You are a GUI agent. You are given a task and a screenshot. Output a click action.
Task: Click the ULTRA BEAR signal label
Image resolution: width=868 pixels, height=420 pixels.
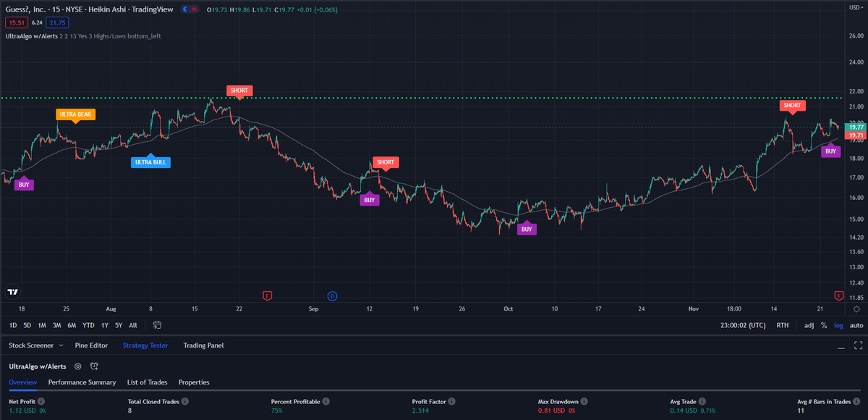tap(76, 114)
